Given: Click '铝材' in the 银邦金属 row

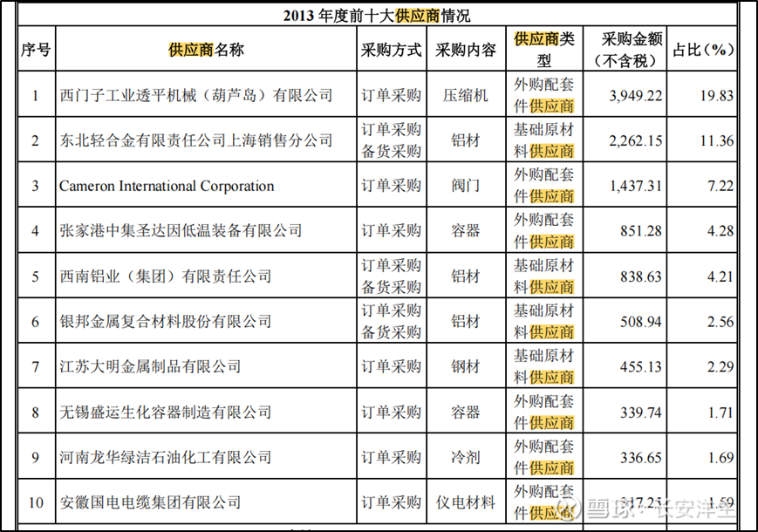Looking at the screenshot, I should (x=466, y=321).
